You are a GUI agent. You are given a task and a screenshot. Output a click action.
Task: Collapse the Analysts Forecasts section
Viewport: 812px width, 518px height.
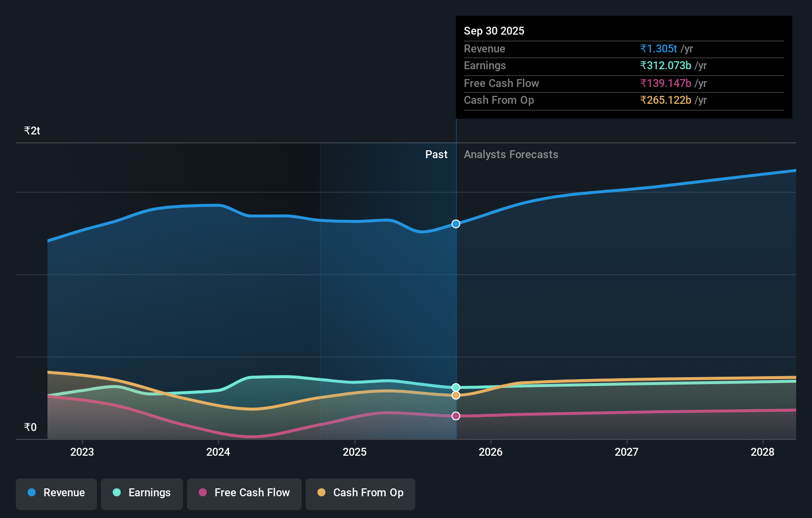[x=511, y=154]
